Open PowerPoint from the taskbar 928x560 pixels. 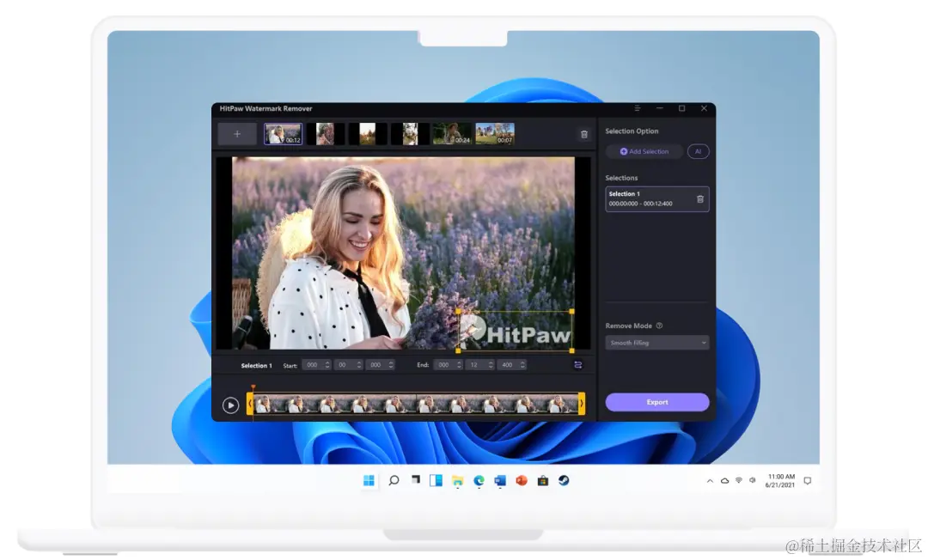tap(522, 481)
